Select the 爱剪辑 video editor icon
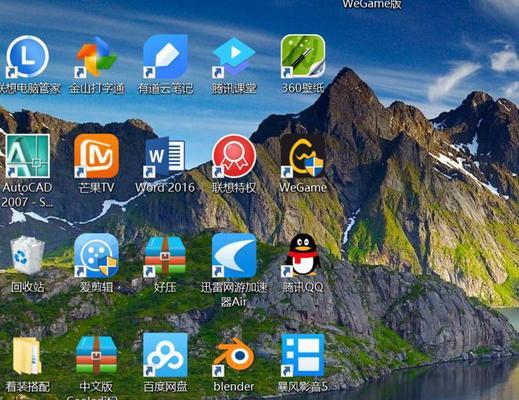 point(97,255)
